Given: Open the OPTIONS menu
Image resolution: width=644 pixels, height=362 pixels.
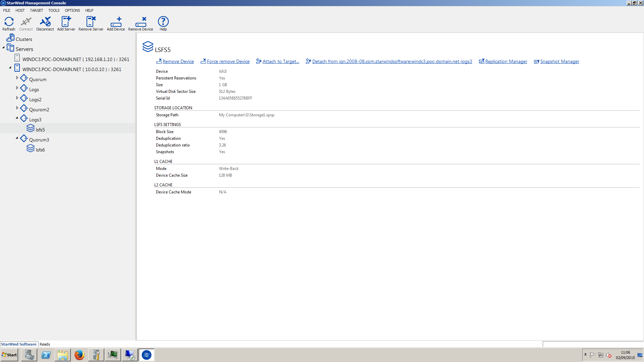Looking at the screenshot, I should pyautogui.click(x=72, y=10).
